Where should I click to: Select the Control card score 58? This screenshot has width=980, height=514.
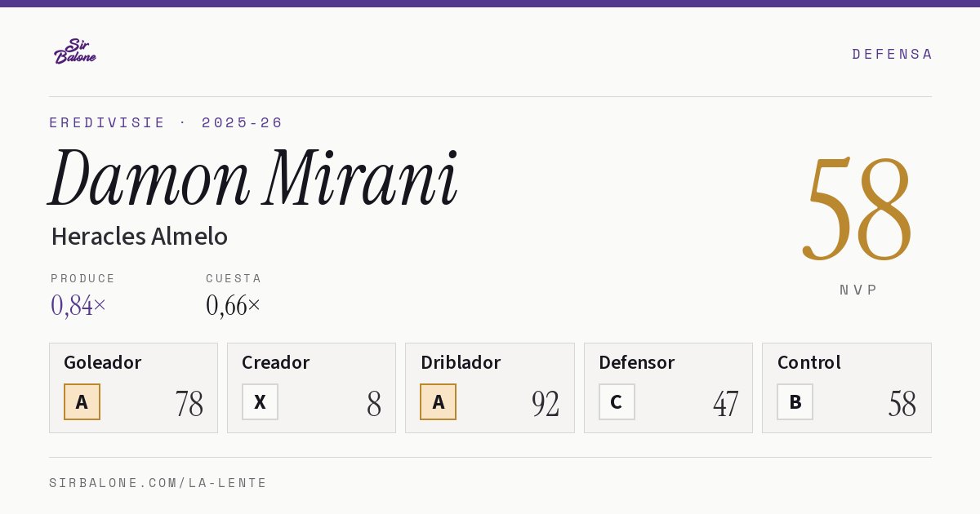pos(902,403)
